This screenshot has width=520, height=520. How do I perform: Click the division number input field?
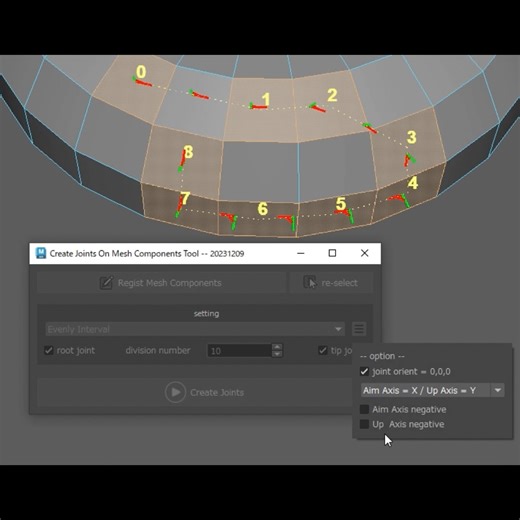[239, 351]
